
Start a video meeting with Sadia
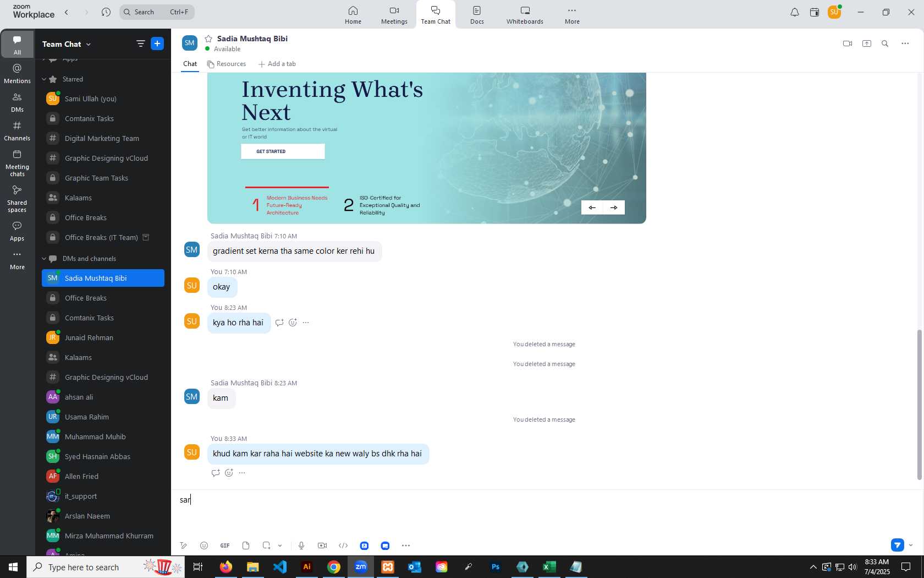[x=848, y=43]
